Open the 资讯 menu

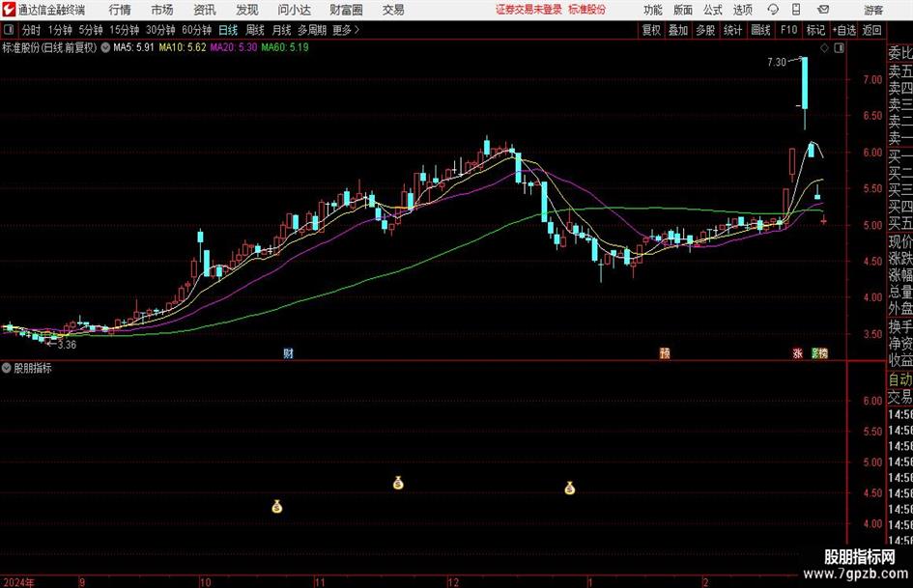coord(205,10)
